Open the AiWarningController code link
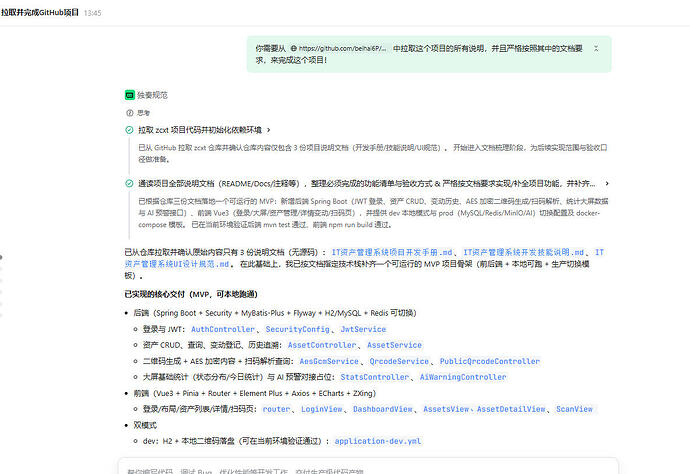Screen dimensions: 690x474 click(x=463, y=377)
